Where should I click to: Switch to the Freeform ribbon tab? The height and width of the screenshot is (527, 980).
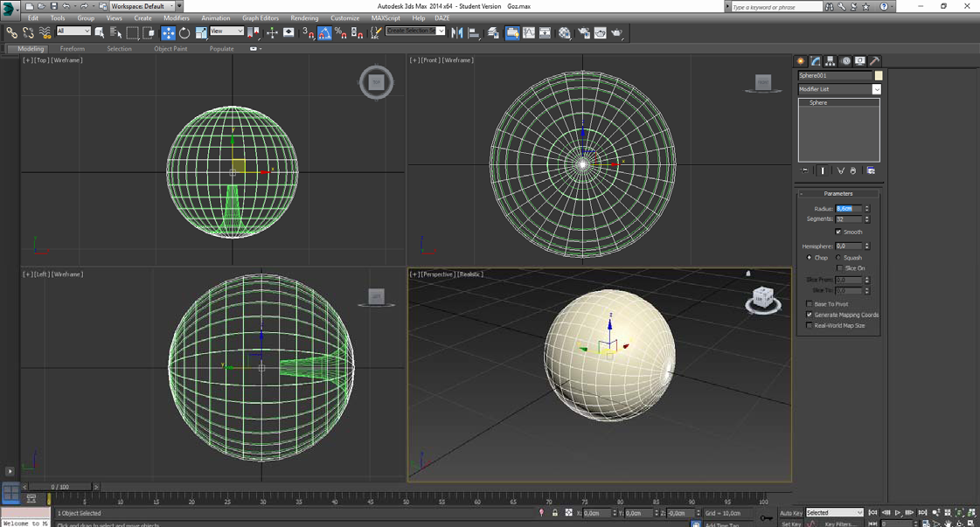tap(73, 49)
